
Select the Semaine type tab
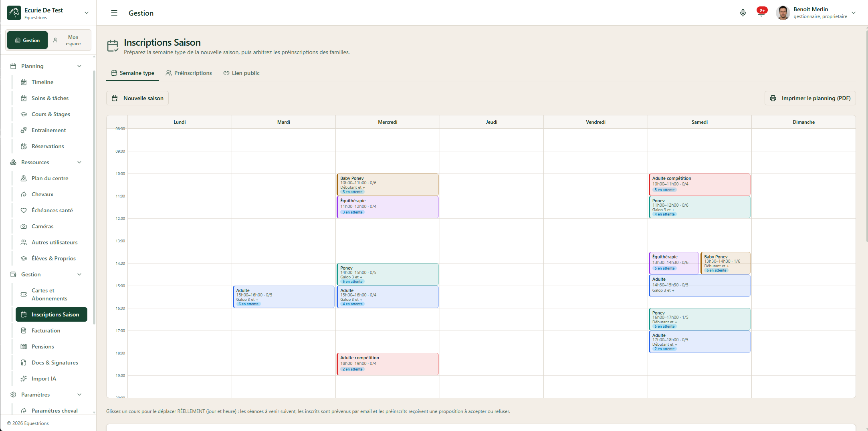click(133, 73)
